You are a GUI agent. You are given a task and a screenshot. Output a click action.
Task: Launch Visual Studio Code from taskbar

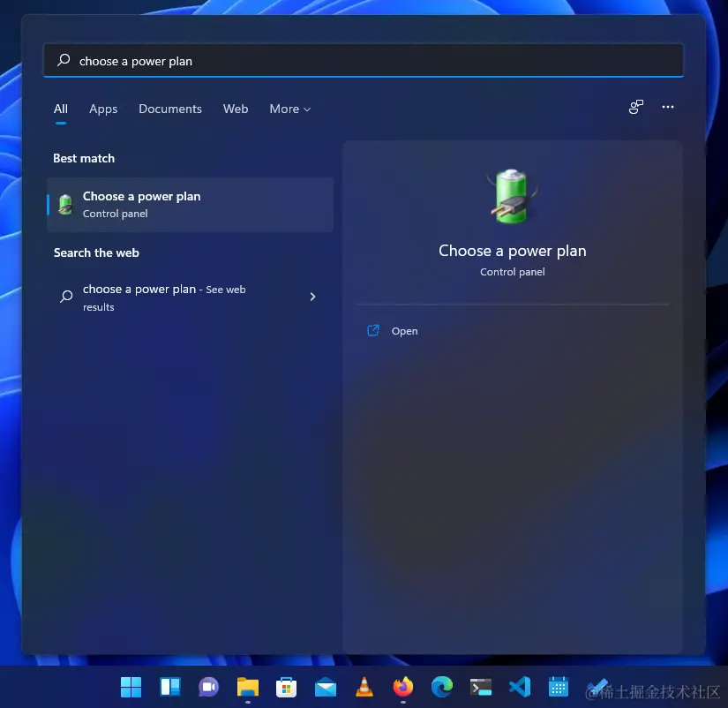(520, 687)
